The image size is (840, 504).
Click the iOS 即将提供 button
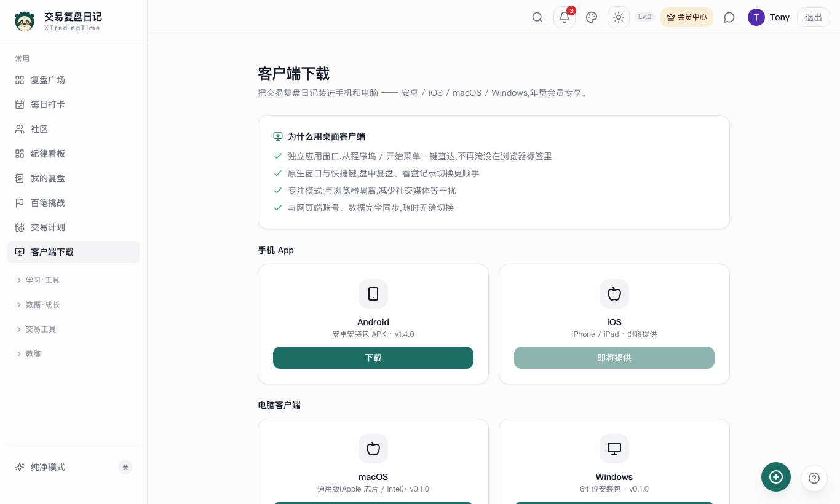point(614,358)
